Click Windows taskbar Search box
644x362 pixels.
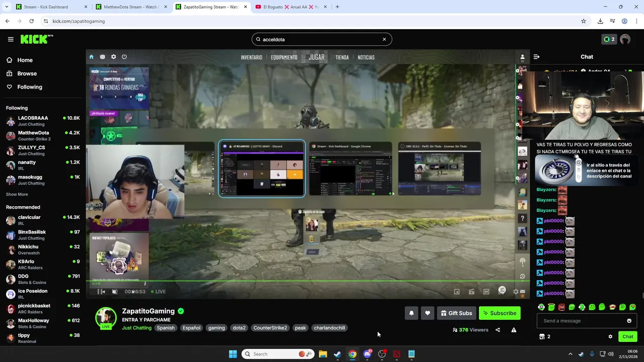click(x=278, y=354)
